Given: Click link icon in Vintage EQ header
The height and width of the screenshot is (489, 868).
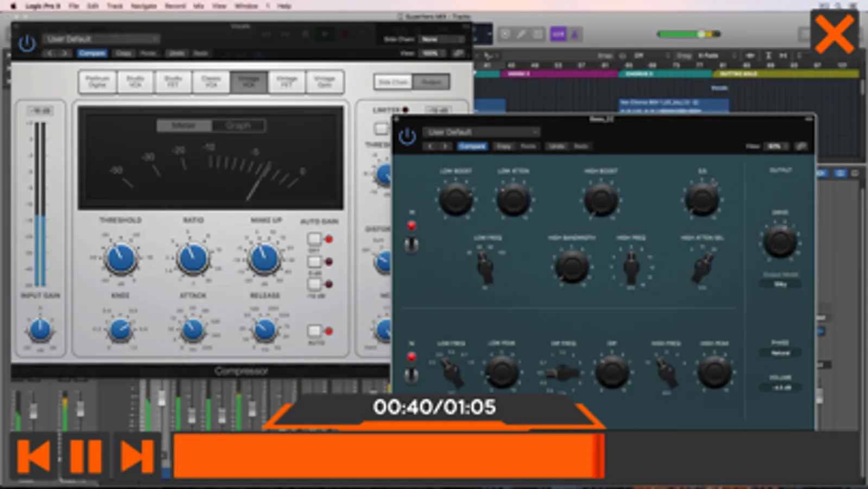Looking at the screenshot, I should pos(801,146).
